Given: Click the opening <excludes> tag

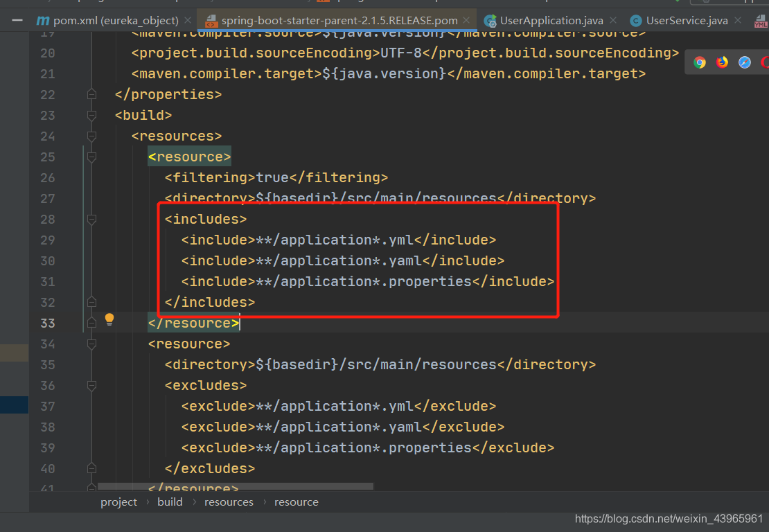Looking at the screenshot, I should (206, 385).
